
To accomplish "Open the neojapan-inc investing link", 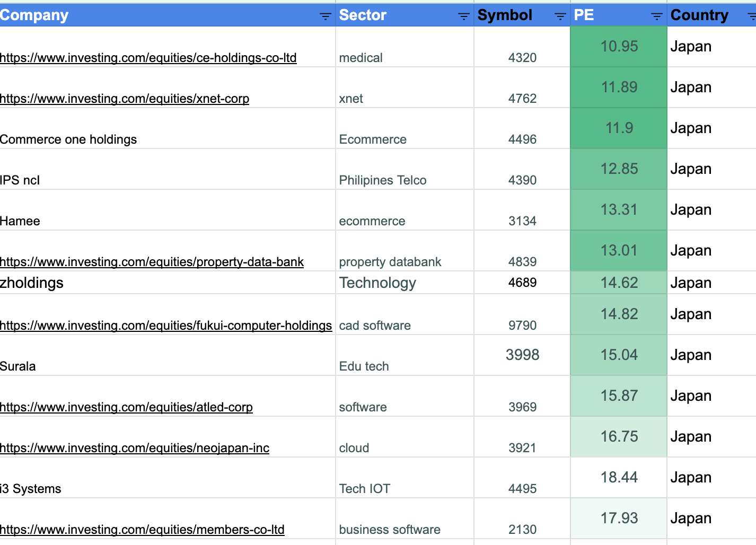I will coord(135,448).
